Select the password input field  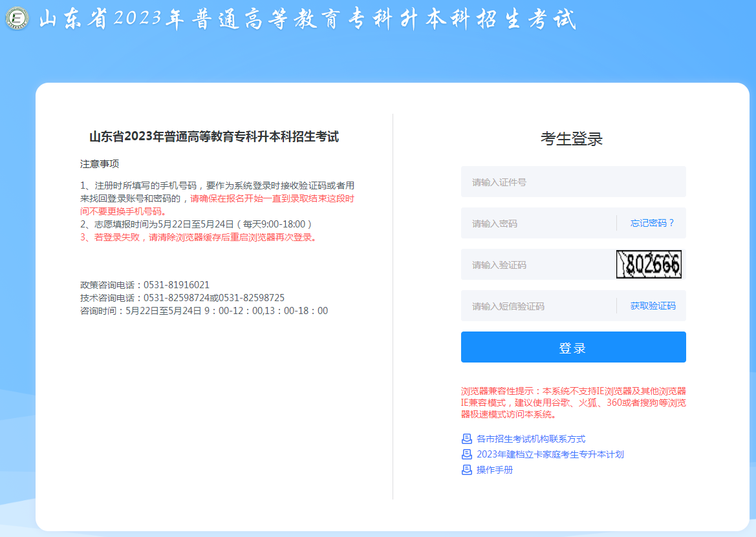[x=530, y=223]
